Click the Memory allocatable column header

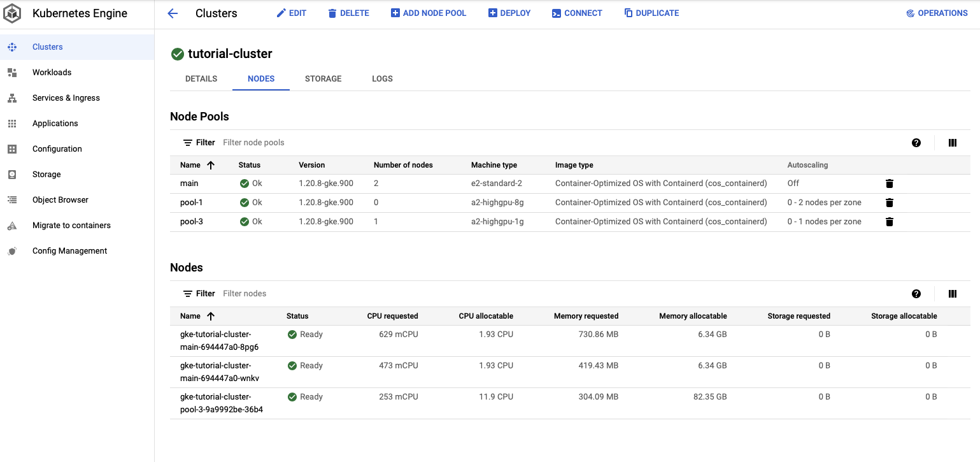693,316
